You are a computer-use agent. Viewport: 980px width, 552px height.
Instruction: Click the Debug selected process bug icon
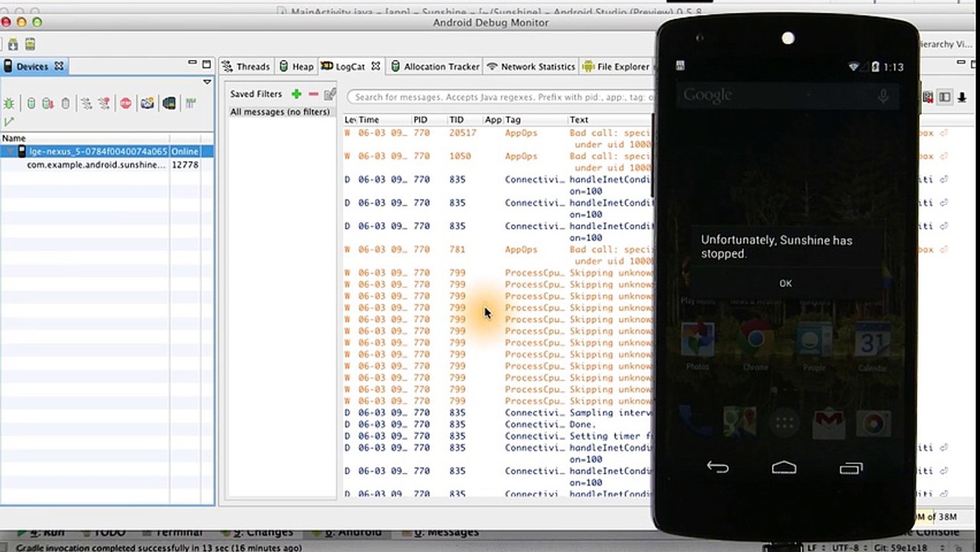[x=8, y=103]
